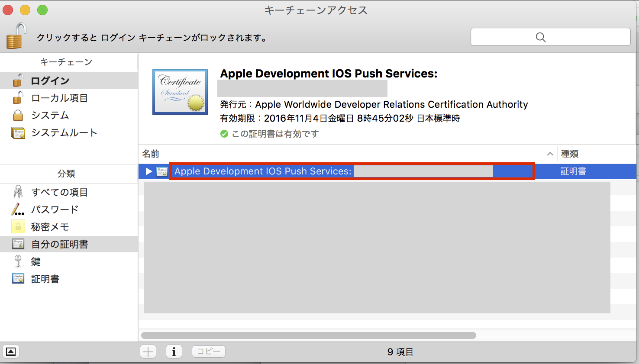The image size is (639, 364).
Task: Select the パスワード category
Action: 55,210
